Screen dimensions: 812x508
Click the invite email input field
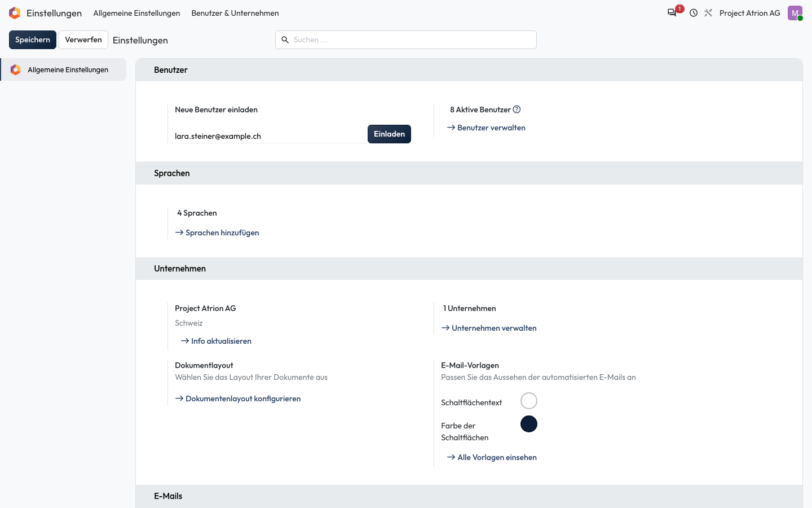point(271,136)
